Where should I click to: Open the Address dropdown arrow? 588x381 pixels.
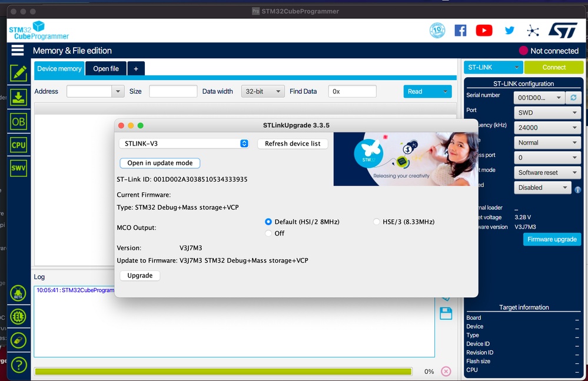[x=118, y=91]
